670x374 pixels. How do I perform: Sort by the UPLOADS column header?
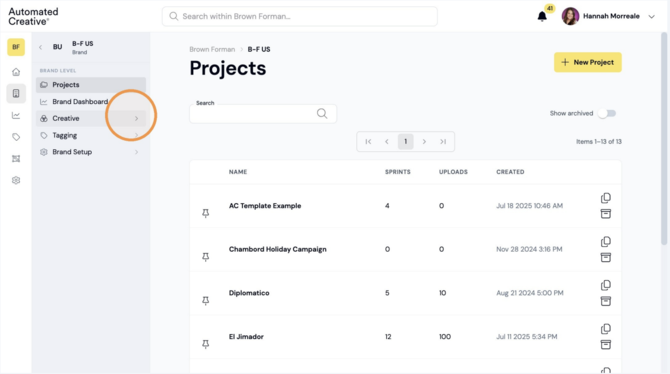[453, 172]
